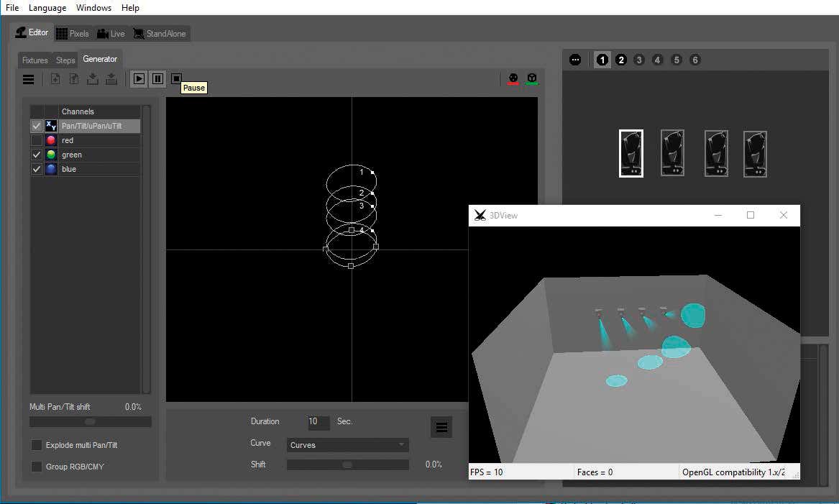Image resolution: width=839 pixels, height=504 pixels.
Task: Switch to the Steps tab
Action: tap(65, 60)
